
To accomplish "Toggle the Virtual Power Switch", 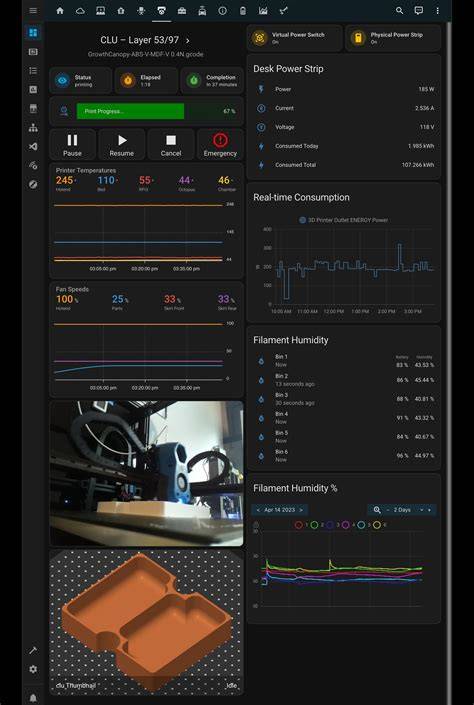I will point(295,38).
